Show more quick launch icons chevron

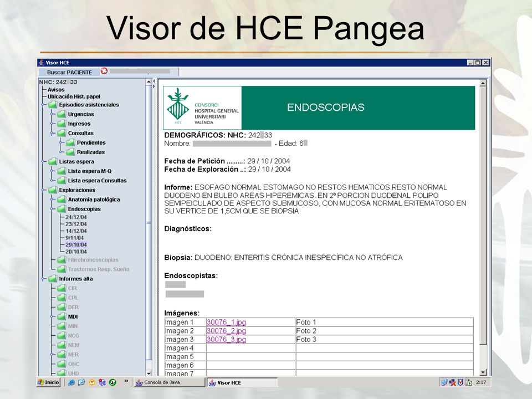tap(126, 381)
